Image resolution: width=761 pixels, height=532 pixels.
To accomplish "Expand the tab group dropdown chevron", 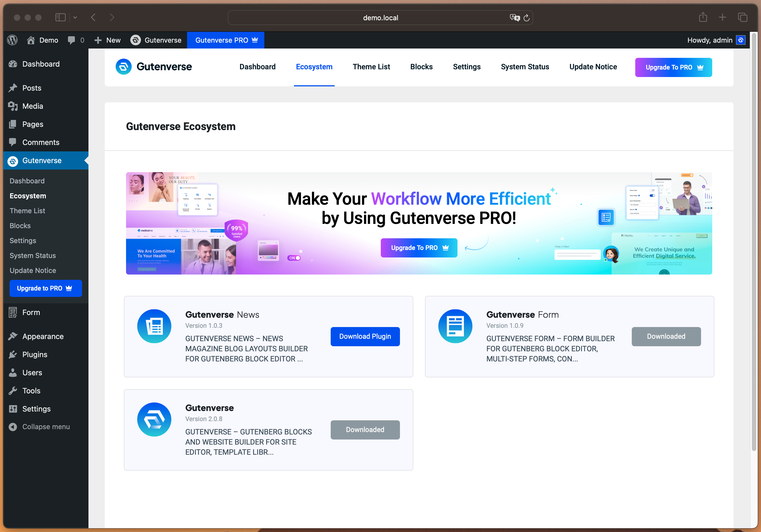I will (75, 18).
